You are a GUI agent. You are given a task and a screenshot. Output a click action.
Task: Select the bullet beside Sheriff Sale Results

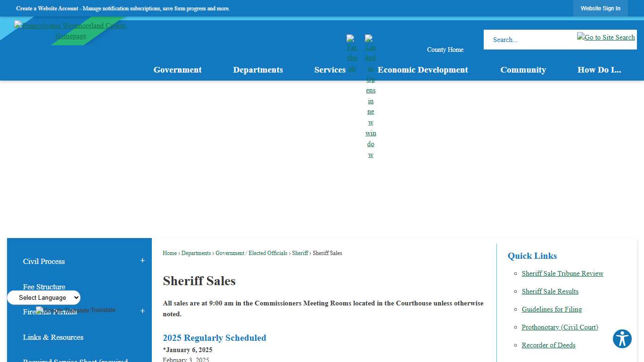click(x=516, y=292)
